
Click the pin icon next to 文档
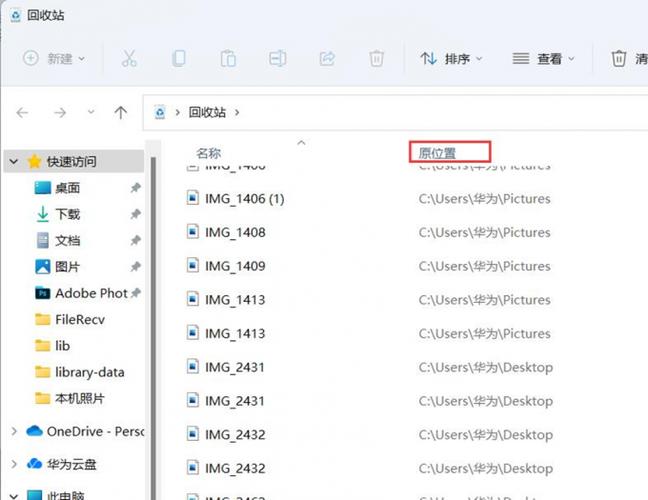pos(136,240)
